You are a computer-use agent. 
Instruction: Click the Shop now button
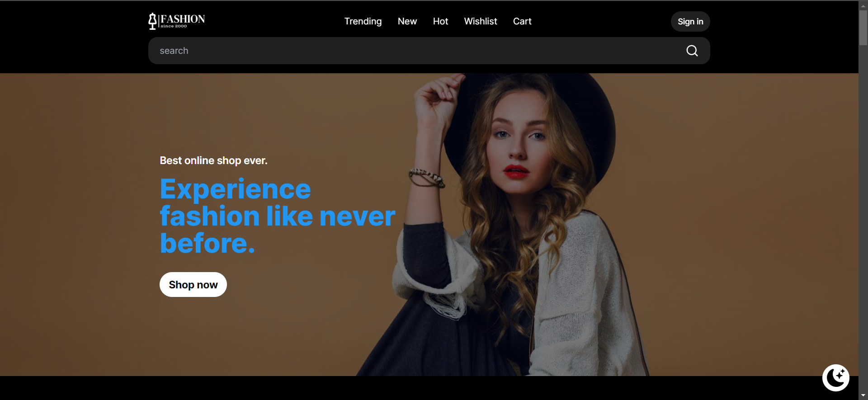(x=193, y=285)
